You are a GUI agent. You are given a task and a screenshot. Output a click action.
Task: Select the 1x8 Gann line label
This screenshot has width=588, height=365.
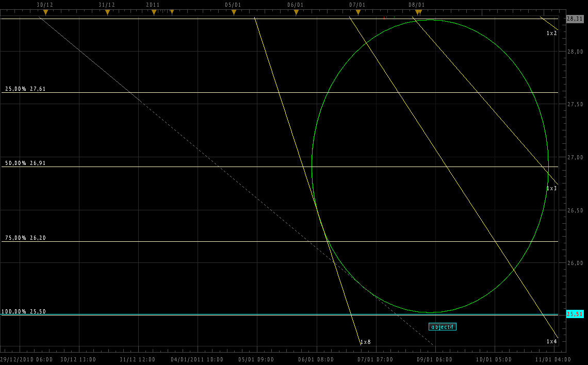[365, 342]
